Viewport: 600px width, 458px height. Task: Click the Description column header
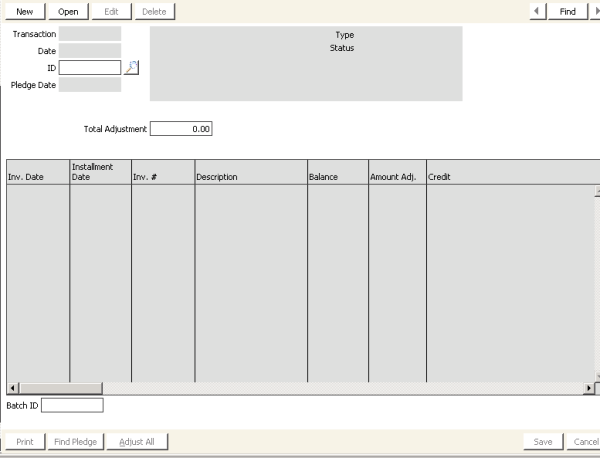(x=251, y=172)
